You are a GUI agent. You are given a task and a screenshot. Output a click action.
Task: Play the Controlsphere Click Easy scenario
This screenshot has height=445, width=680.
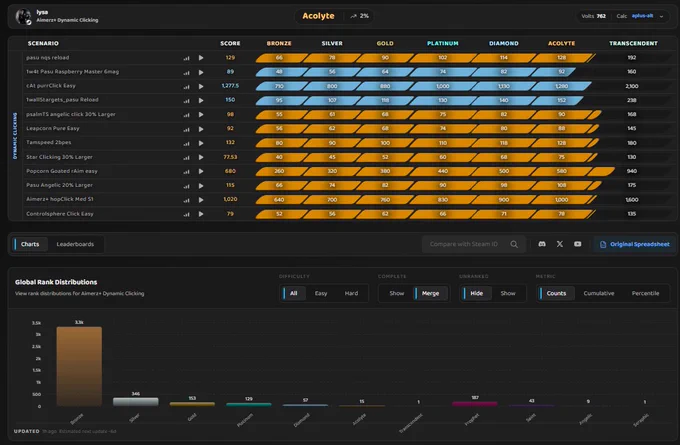click(x=201, y=214)
